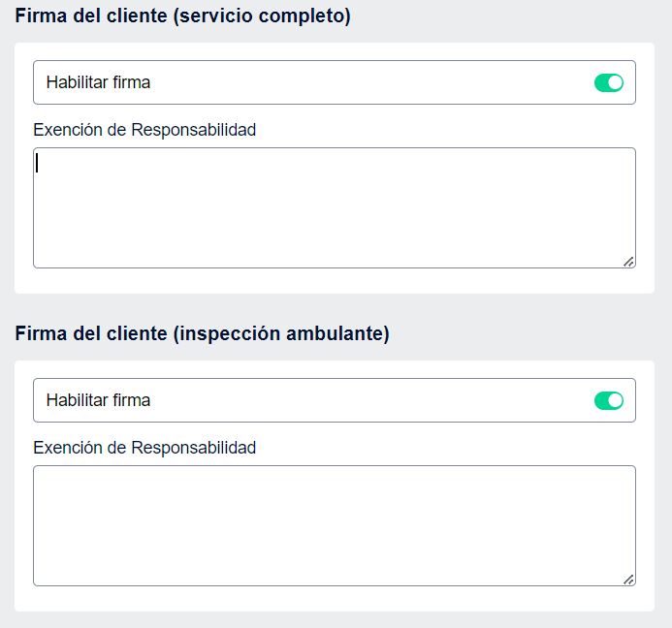This screenshot has width=672, height=628.
Task: Click the blinking text cursor in first textarea
Action: coord(38,163)
